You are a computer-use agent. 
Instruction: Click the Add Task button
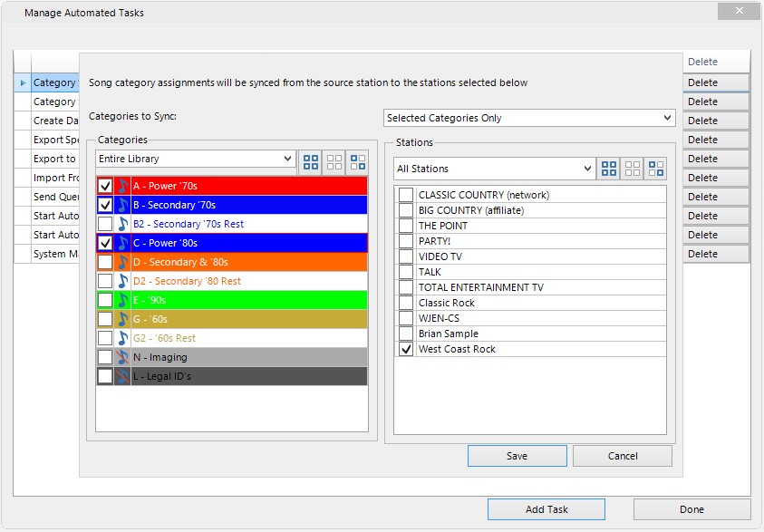[546, 508]
